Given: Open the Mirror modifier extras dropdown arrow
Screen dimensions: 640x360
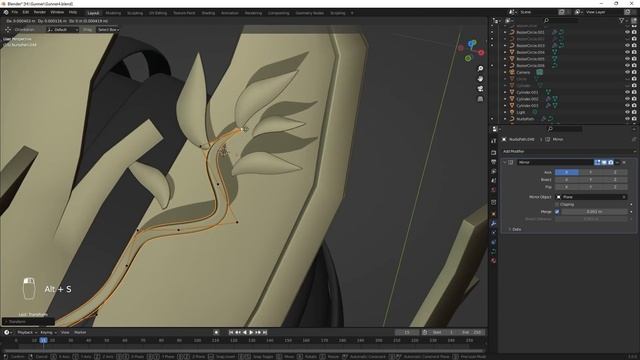Looking at the screenshot, I should [617, 162].
